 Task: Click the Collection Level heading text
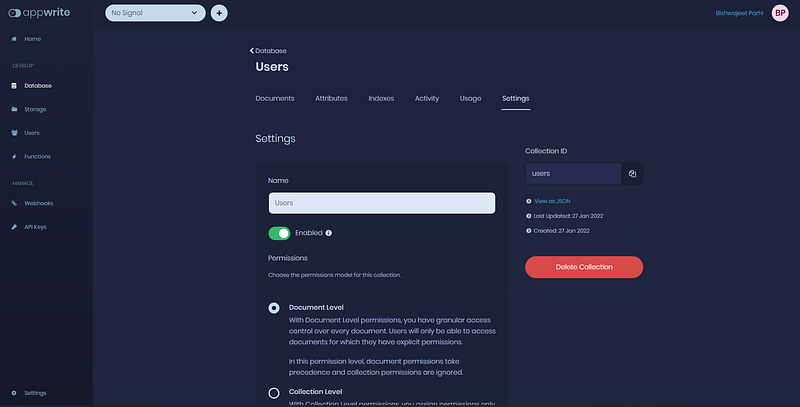(315, 392)
